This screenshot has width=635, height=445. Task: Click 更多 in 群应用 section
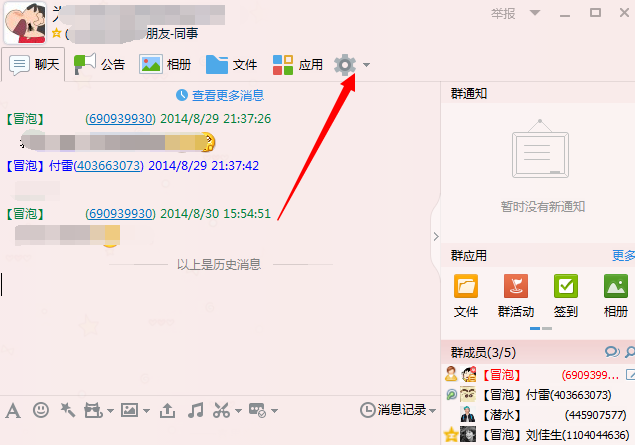[x=623, y=256]
